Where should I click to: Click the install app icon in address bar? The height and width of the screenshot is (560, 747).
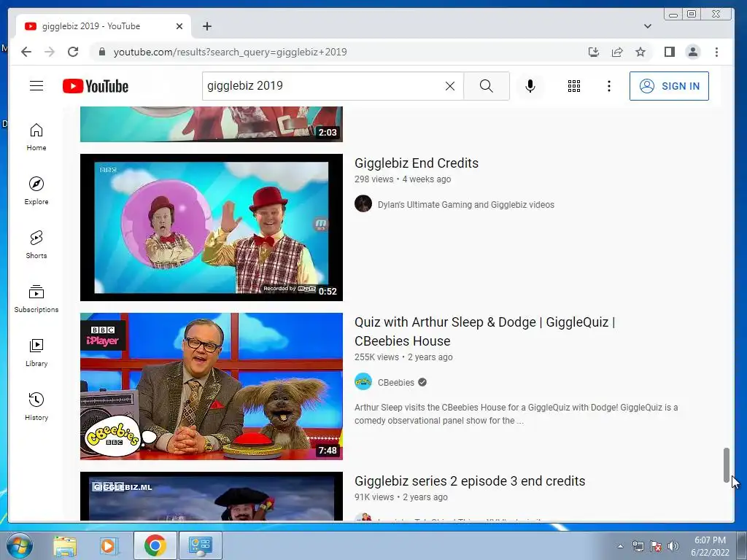(594, 52)
